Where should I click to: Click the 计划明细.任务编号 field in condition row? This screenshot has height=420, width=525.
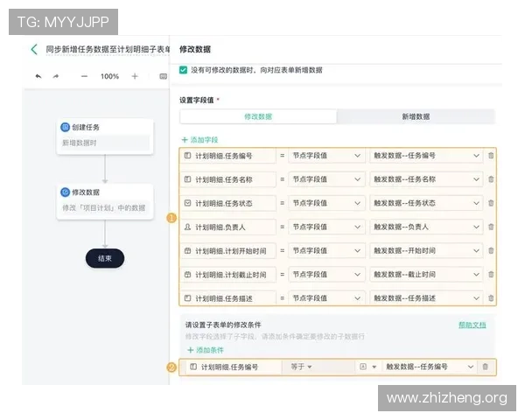pyautogui.click(x=234, y=367)
